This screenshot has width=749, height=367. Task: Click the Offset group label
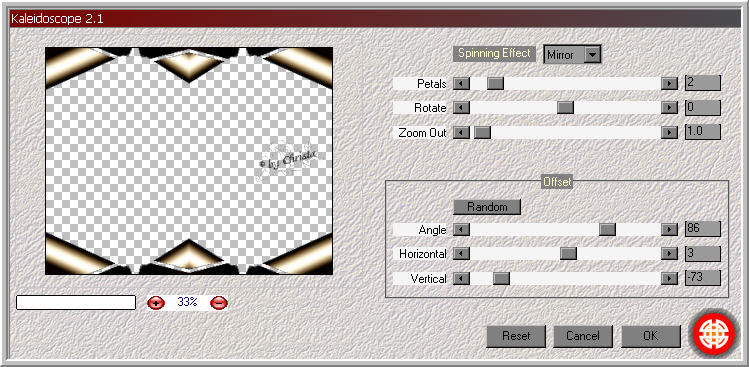pos(557,182)
